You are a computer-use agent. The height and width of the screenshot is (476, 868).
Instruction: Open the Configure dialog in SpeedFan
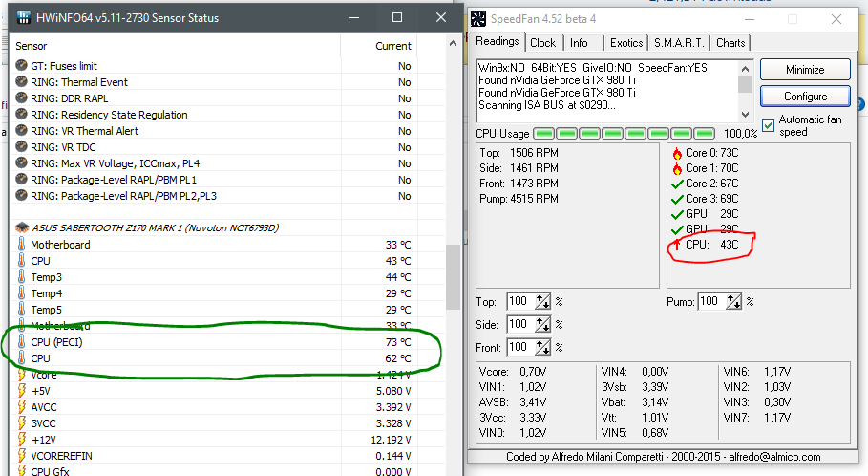point(805,96)
